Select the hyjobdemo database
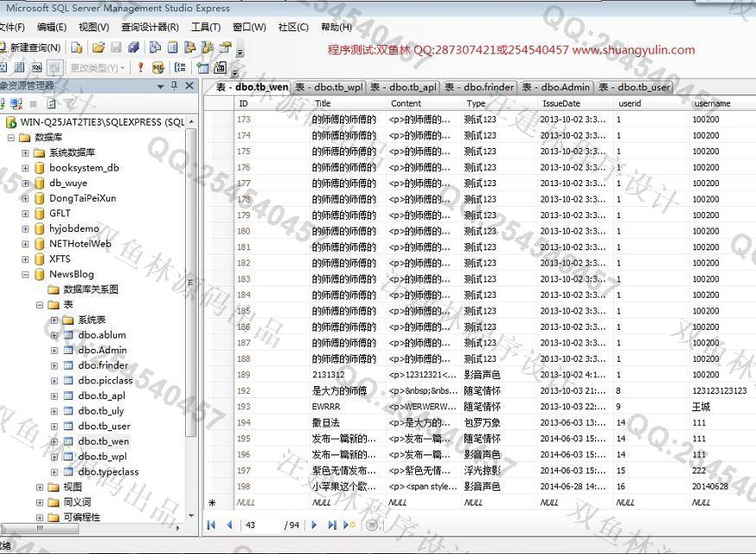This screenshot has width=756, height=554. coord(74,229)
